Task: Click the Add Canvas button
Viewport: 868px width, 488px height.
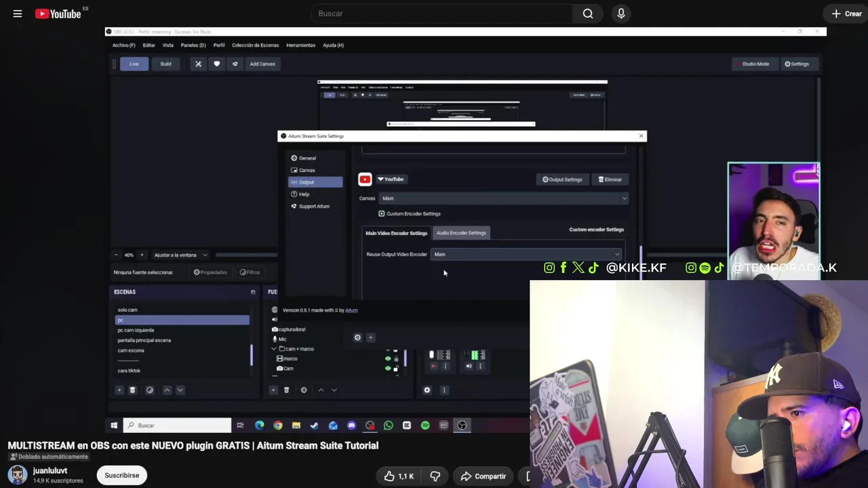Action: (x=262, y=64)
